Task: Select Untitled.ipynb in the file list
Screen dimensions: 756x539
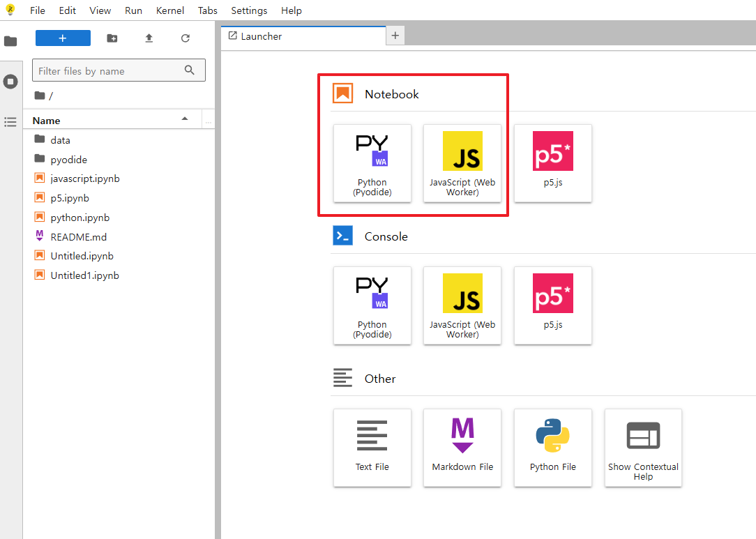Action: [119, 256]
